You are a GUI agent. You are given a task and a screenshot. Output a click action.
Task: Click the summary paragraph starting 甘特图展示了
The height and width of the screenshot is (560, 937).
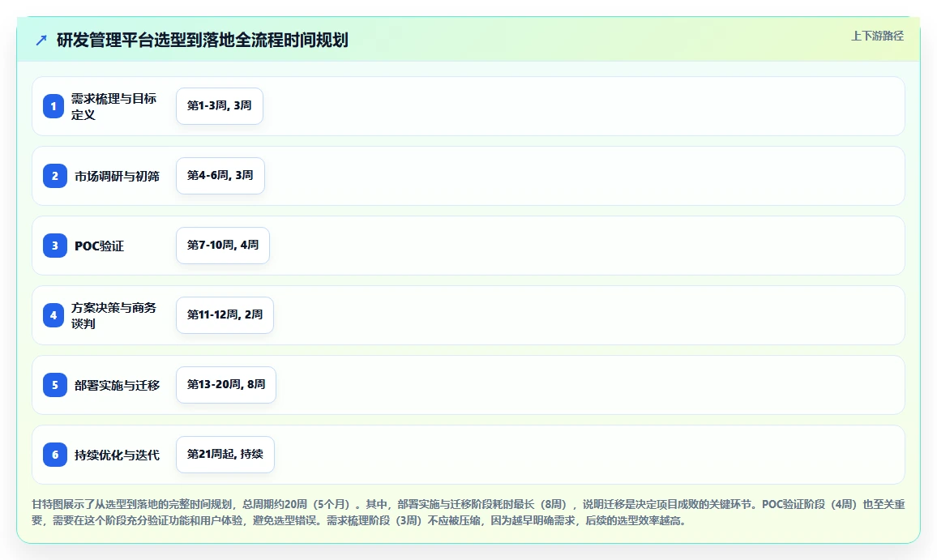468,512
